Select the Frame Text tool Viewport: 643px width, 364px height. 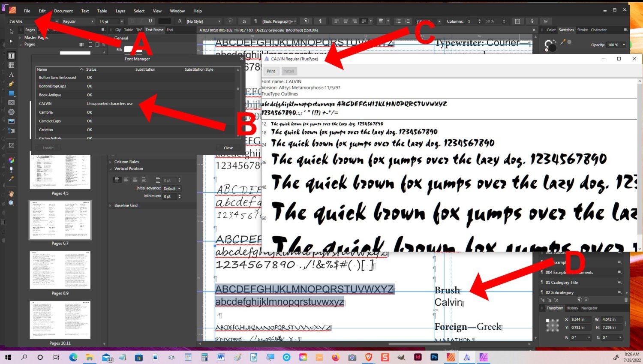[x=11, y=55]
